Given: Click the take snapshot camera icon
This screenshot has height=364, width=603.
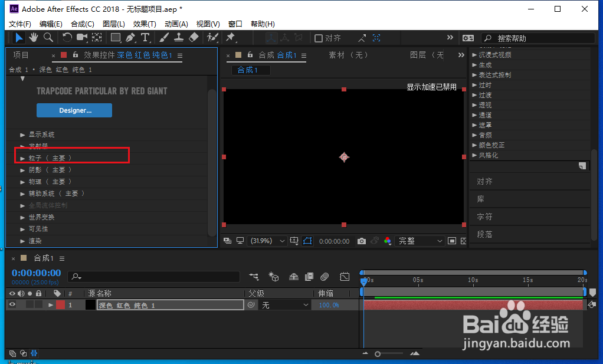Looking at the screenshot, I should coord(362,241).
